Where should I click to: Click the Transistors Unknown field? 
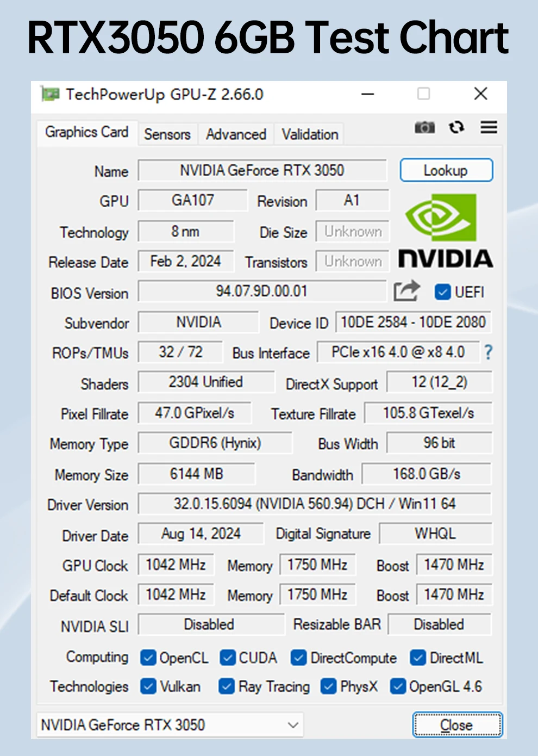coord(353,261)
